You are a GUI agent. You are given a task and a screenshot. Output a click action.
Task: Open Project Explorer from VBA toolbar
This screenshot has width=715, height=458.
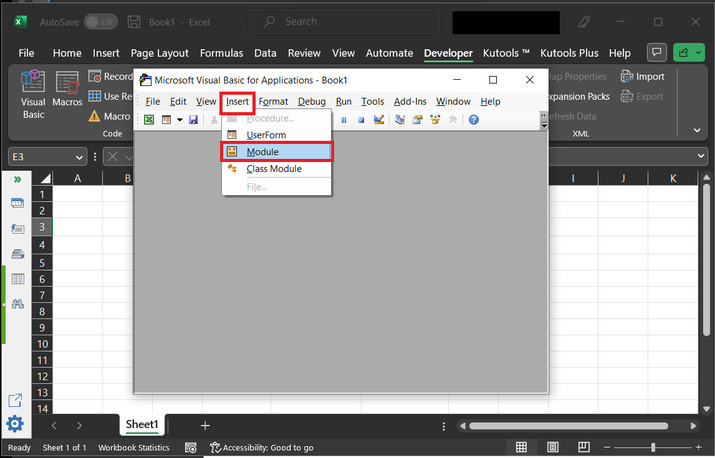[400, 120]
